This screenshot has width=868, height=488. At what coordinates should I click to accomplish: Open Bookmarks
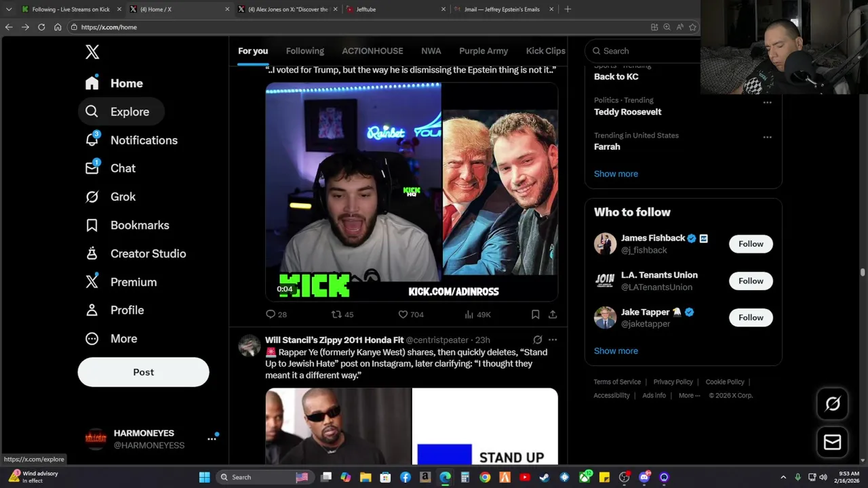(x=127, y=225)
